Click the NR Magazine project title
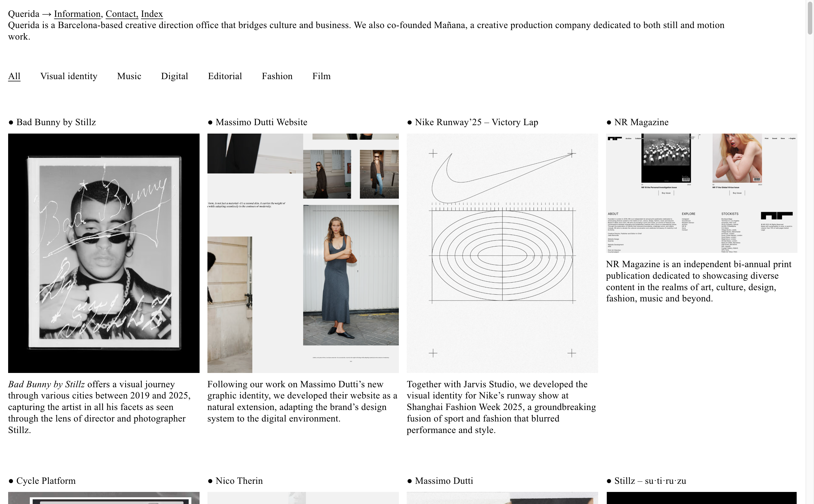 (641, 122)
